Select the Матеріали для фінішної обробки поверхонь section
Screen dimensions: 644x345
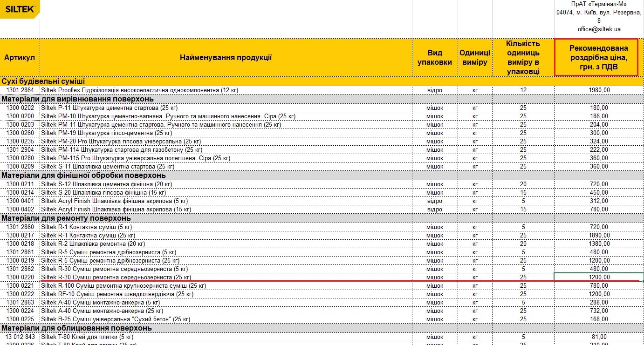322,175
